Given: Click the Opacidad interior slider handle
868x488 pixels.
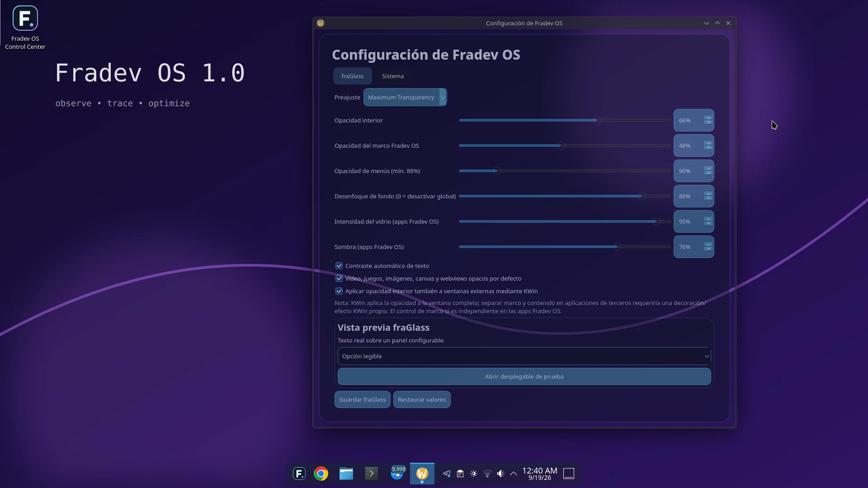Looking at the screenshot, I should coord(597,120).
